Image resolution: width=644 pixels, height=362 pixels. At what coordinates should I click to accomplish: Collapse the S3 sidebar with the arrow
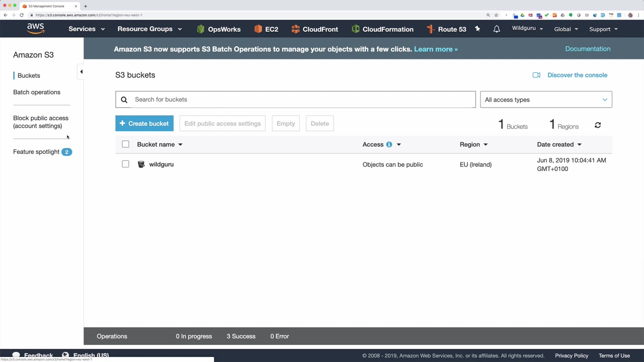81,72
